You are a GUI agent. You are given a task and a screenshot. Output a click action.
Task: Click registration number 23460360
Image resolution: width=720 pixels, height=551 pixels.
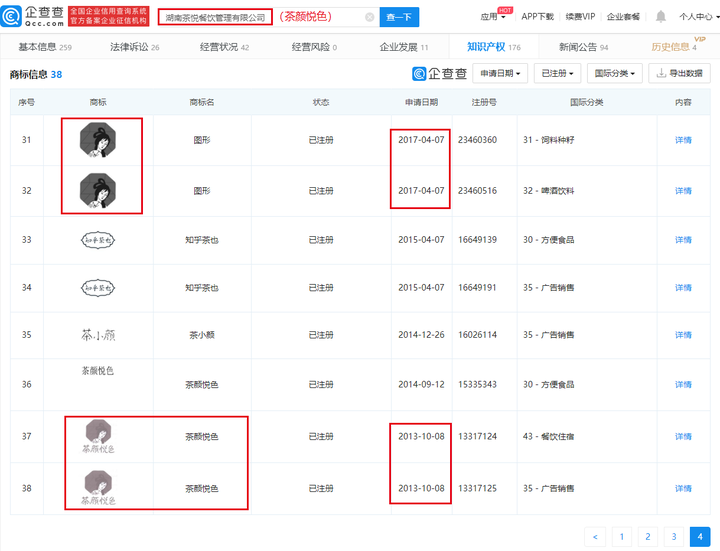(477, 140)
